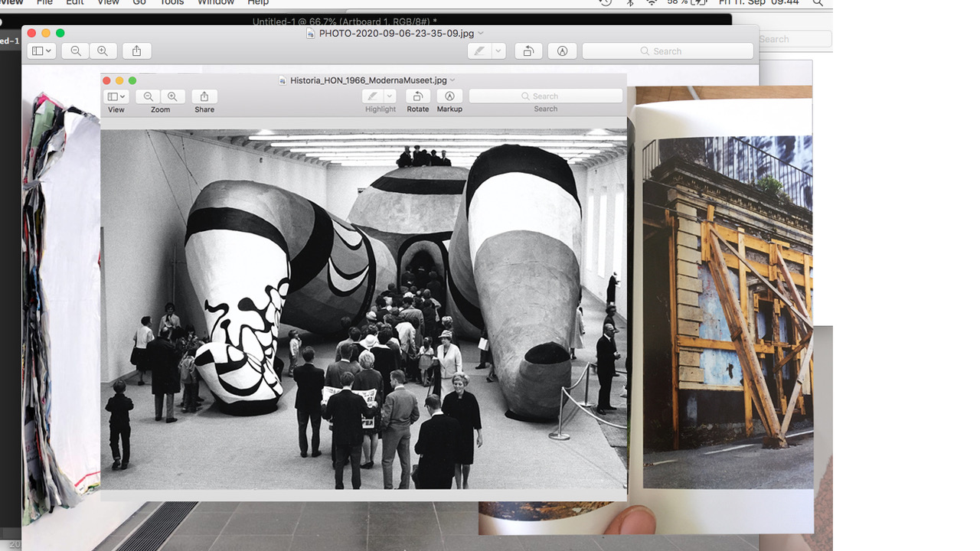Image resolution: width=980 pixels, height=551 pixels.
Task: Click the Bluetooth status icon
Action: tap(630, 3)
